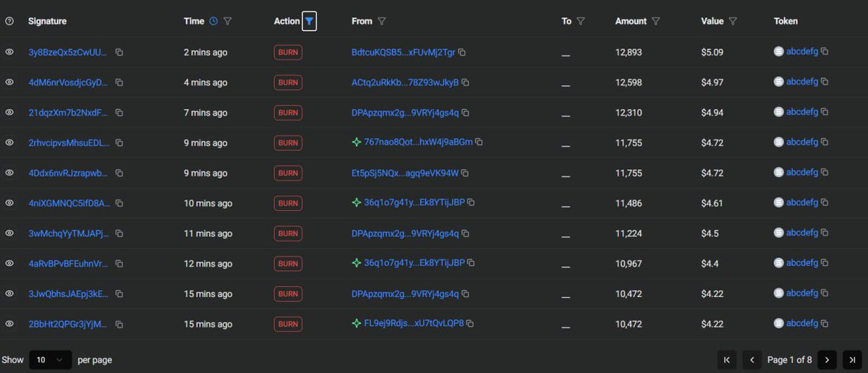Click the 11 mins ago time cell
868x373 pixels.
pyautogui.click(x=208, y=233)
